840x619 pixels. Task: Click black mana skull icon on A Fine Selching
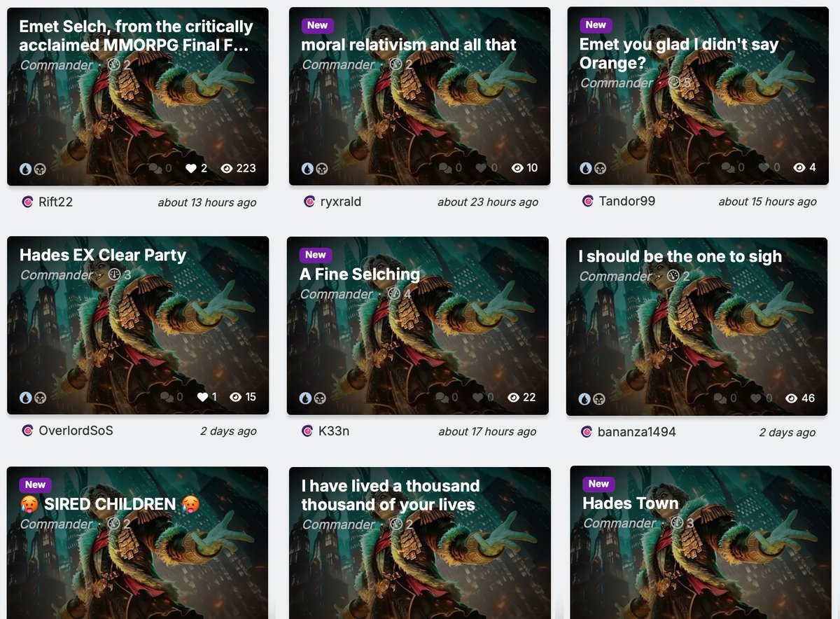[319, 398]
